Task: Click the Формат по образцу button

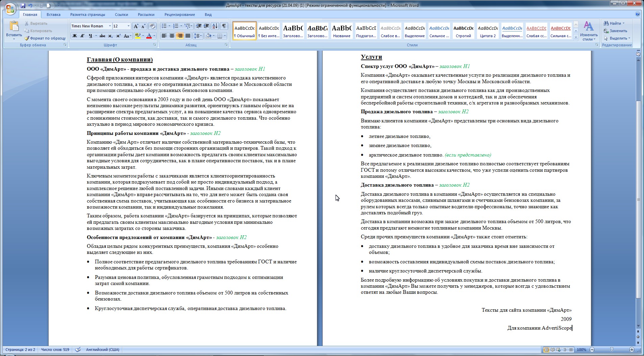Action: coord(45,38)
